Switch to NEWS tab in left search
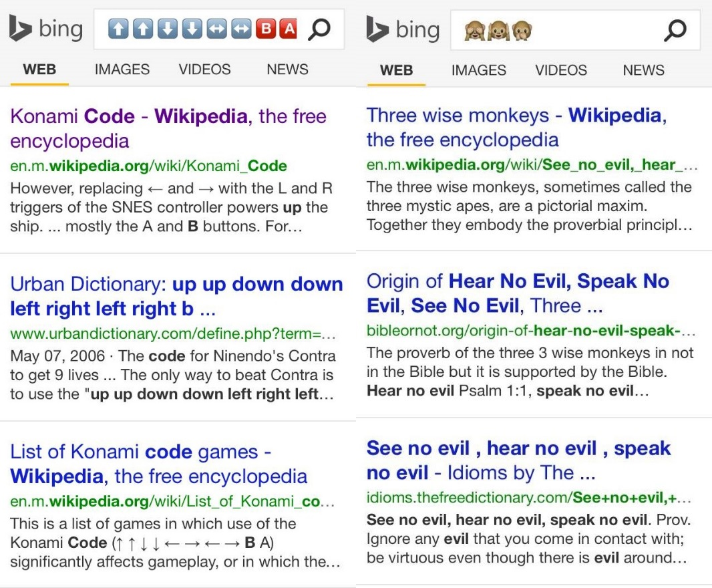This screenshot has height=588, width=712. [287, 69]
